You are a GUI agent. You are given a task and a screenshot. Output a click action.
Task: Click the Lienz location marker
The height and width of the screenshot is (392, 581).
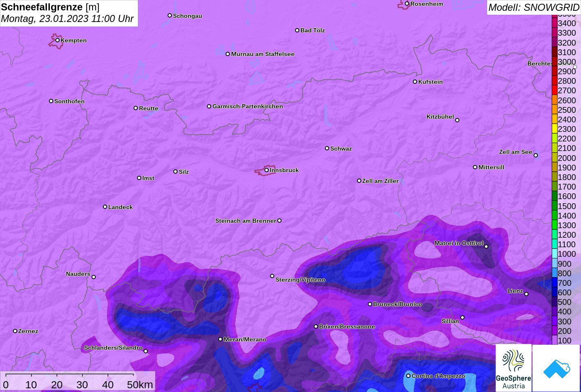[526, 294]
